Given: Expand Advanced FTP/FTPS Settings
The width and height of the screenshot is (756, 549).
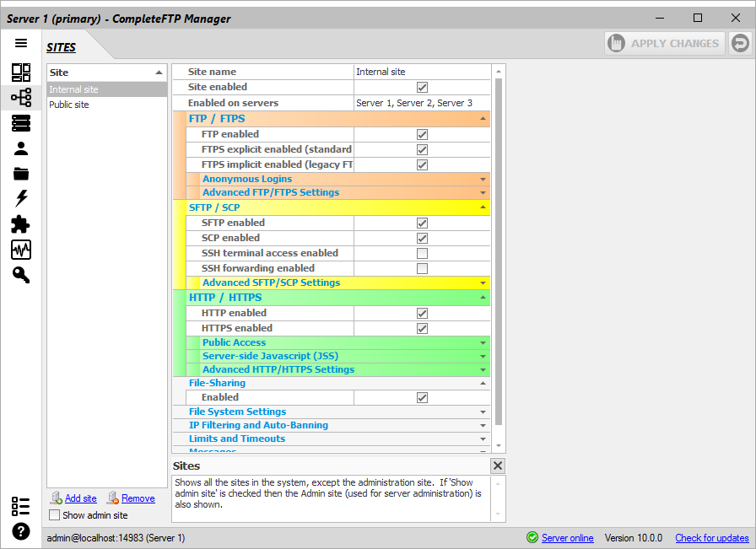Looking at the screenshot, I should pos(483,193).
